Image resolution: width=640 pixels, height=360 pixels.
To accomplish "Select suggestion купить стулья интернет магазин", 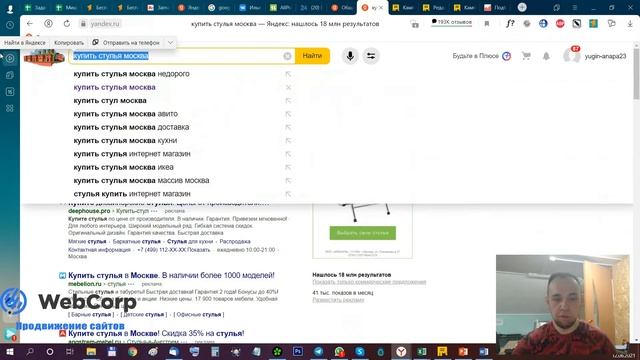I will coord(132,154).
